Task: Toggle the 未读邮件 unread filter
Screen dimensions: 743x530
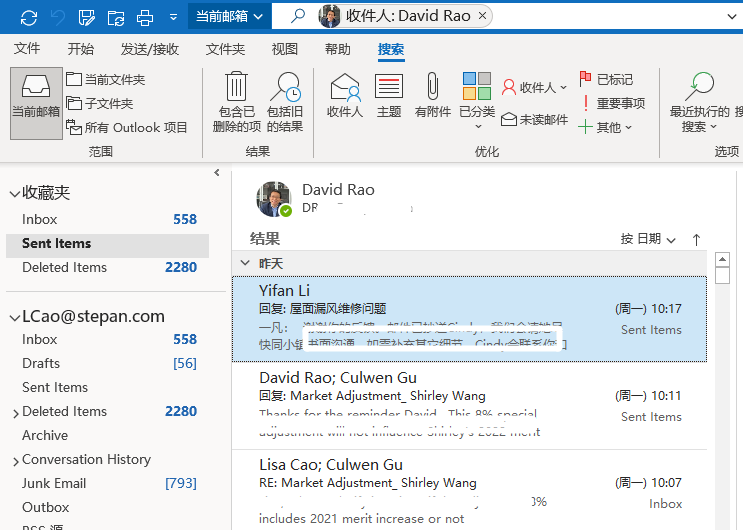Action: tap(534, 120)
